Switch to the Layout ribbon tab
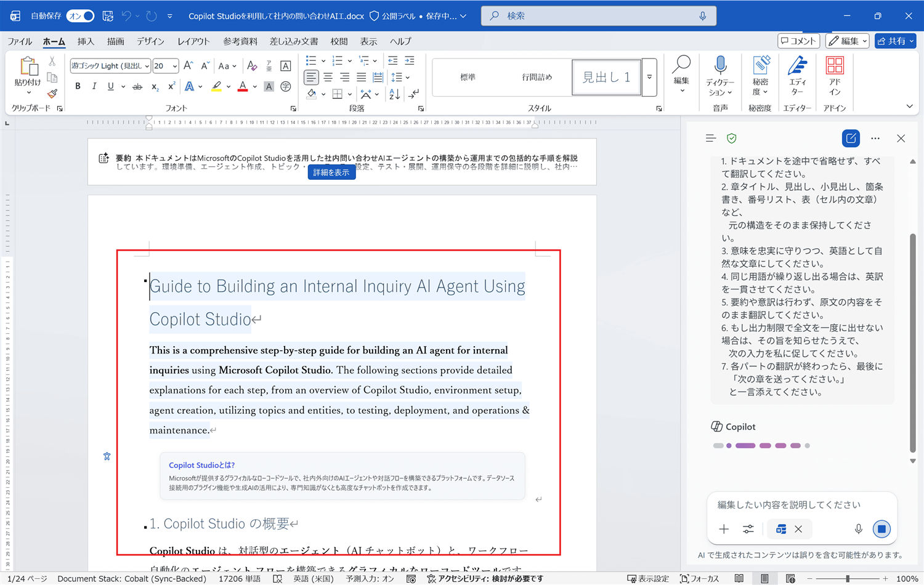The image size is (924, 585). click(x=193, y=41)
